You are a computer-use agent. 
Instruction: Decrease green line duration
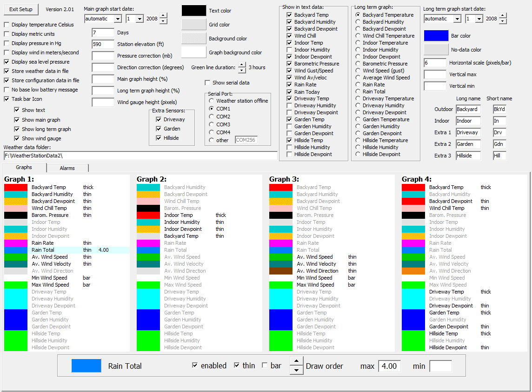(x=242, y=71)
